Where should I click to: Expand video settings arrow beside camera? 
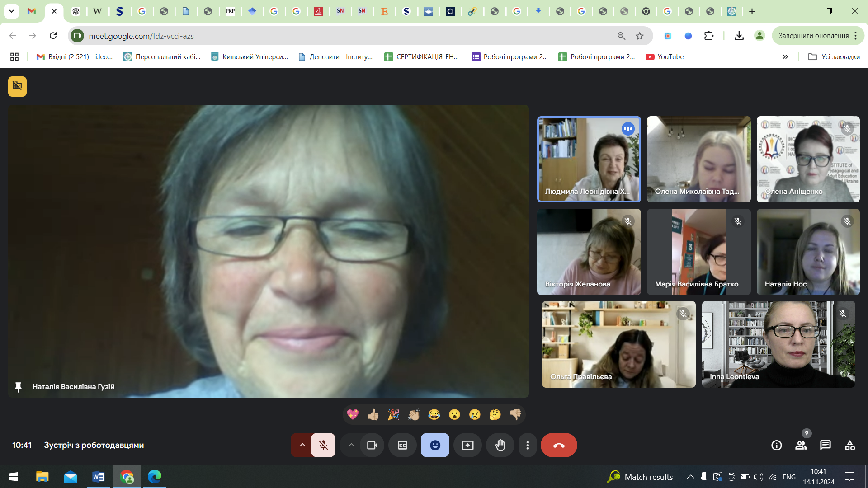click(x=351, y=445)
